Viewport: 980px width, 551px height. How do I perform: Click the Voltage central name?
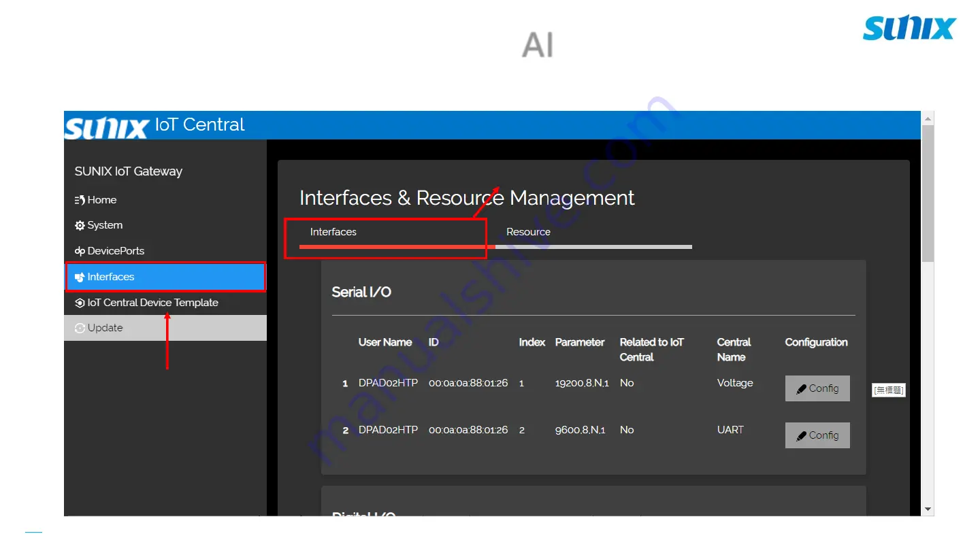(735, 383)
